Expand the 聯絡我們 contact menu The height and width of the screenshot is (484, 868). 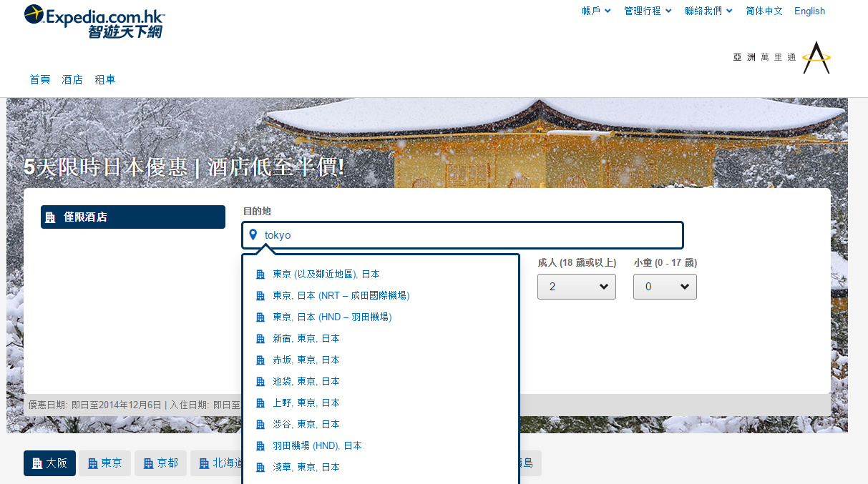708,11
